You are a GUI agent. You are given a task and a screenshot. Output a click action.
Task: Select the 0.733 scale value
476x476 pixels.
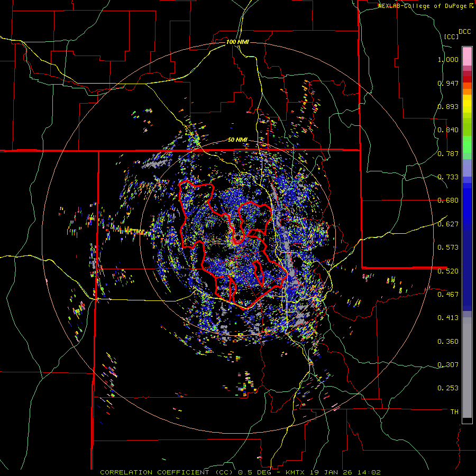(448, 177)
